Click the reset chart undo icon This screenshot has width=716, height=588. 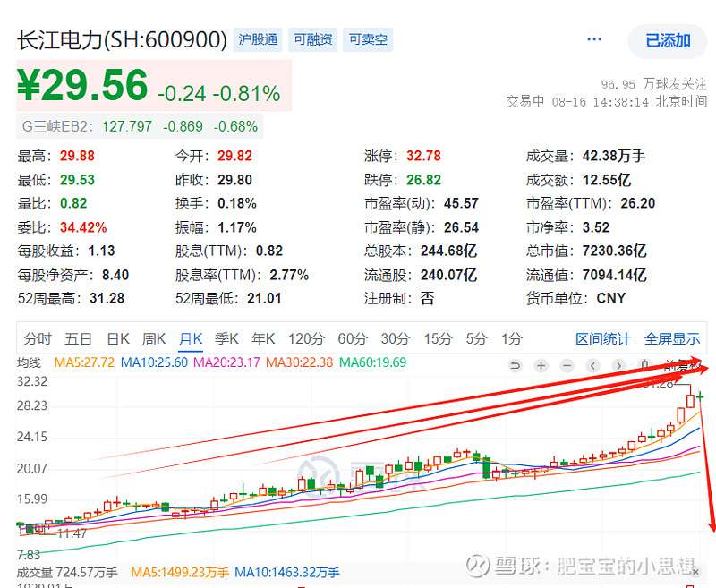coord(516,366)
